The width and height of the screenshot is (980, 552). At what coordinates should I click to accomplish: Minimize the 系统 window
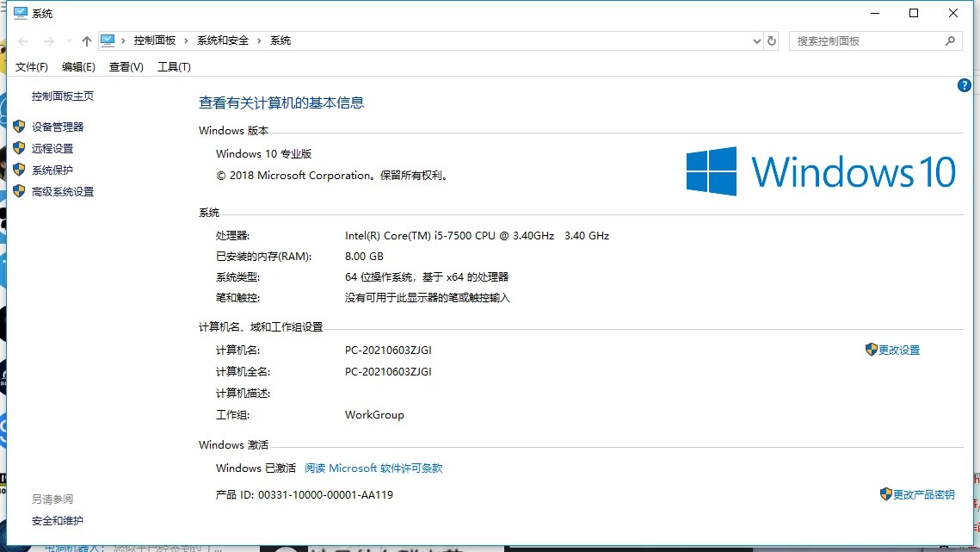[875, 13]
